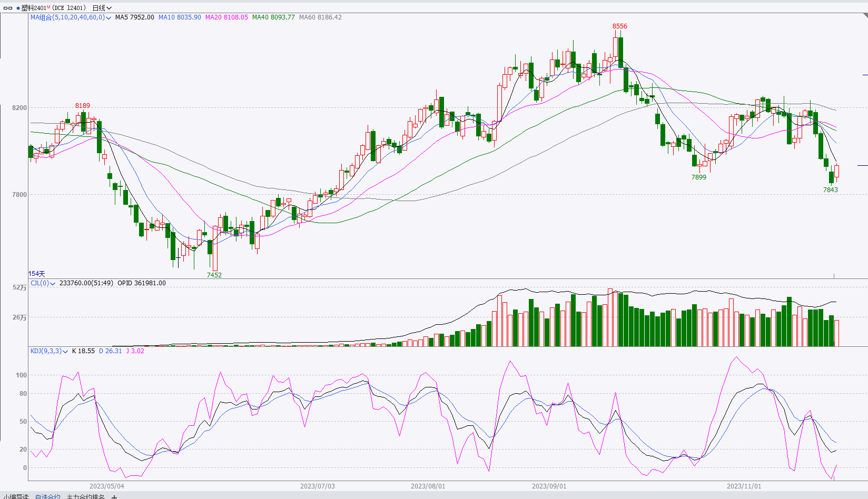
Task: Click the 2023/09/01 date on time axis
Action: click(x=549, y=486)
